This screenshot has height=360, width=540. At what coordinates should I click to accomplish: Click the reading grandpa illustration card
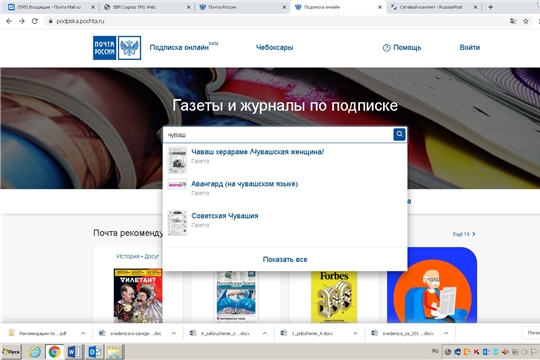click(x=432, y=285)
